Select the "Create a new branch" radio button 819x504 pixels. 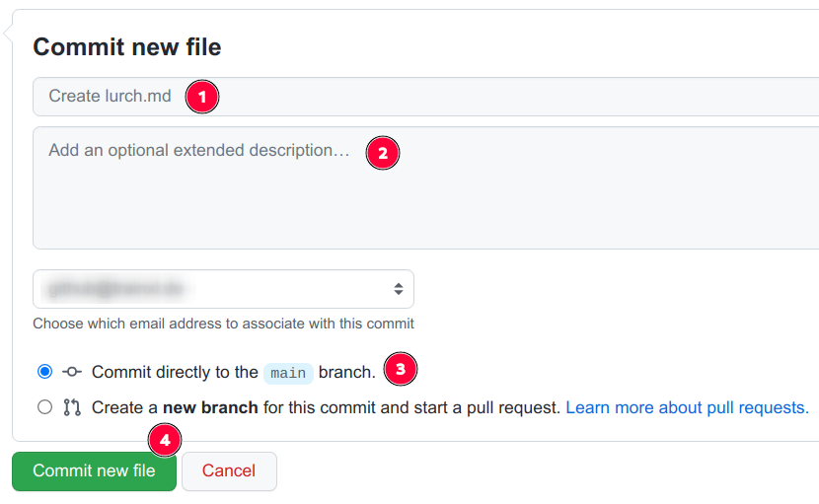tap(44, 407)
